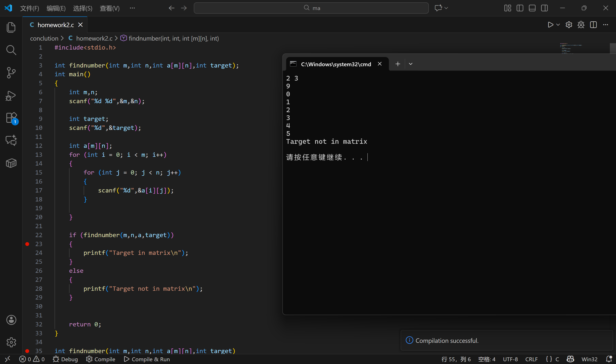Image resolution: width=616 pixels, height=364 pixels.
Task: Click Compile & Run in status bar
Action: pyautogui.click(x=147, y=359)
